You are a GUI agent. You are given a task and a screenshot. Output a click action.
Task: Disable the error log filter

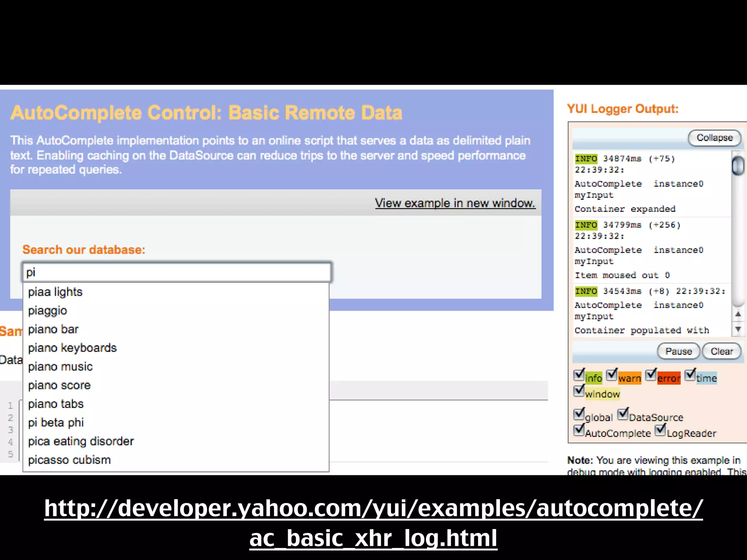[651, 375]
